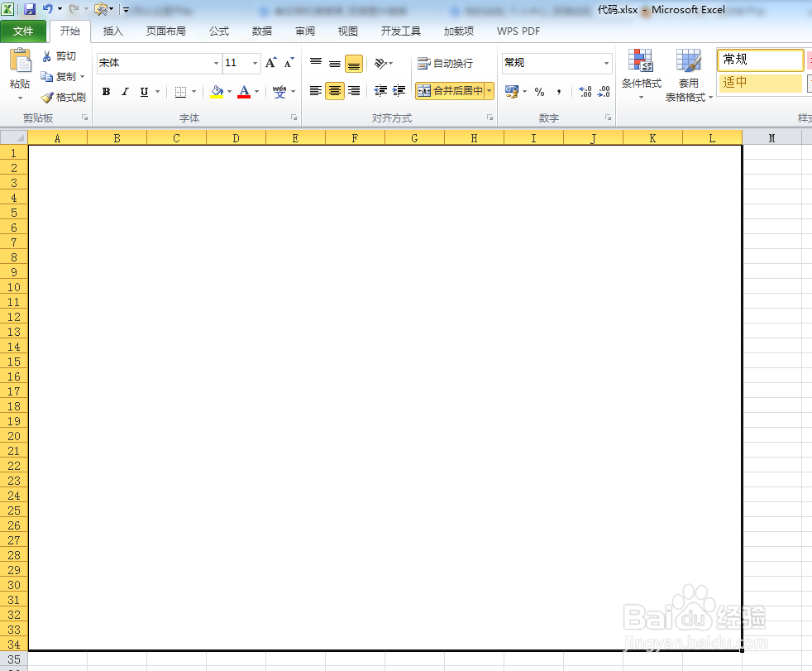Click the Undo arrow icon

[x=47, y=9]
